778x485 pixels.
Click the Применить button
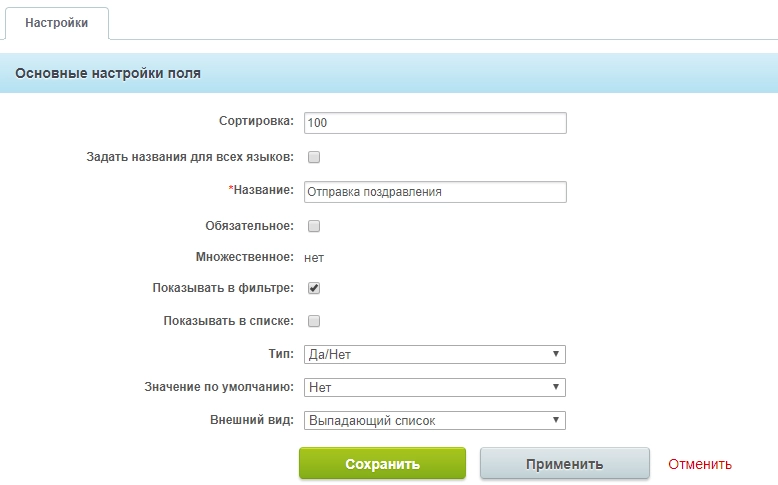tap(564, 464)
